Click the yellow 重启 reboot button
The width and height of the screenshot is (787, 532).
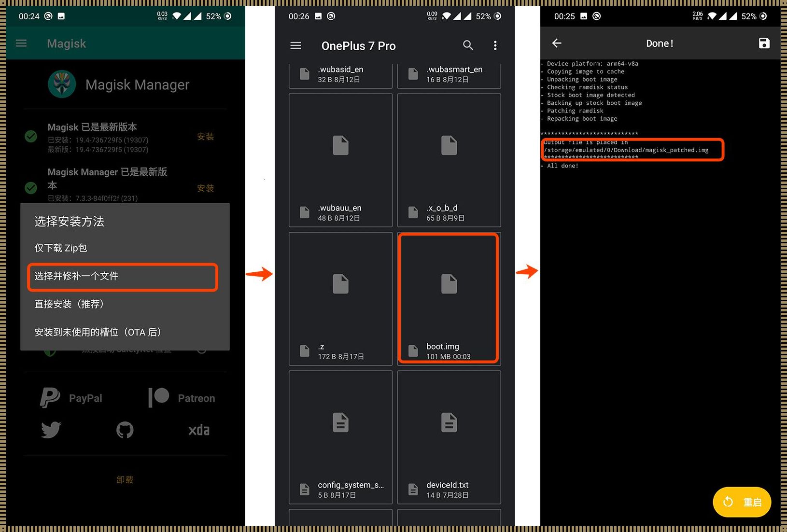[742, 502]
